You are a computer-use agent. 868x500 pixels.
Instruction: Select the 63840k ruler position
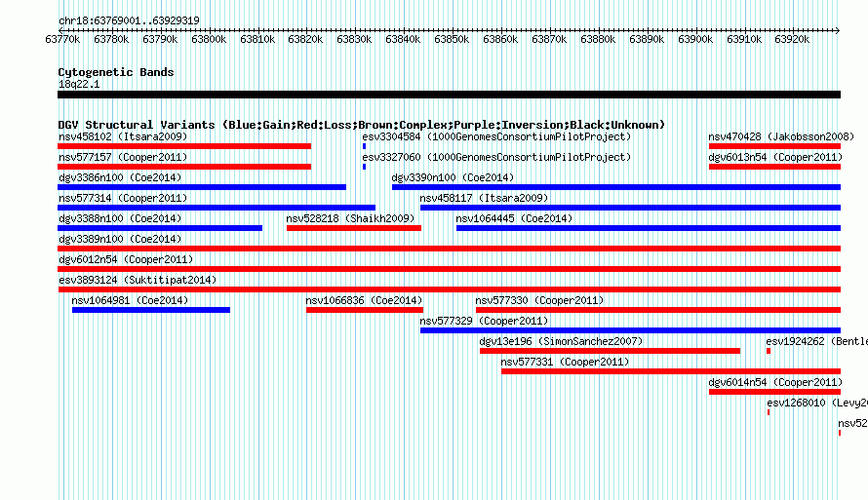tap(403, 39)
